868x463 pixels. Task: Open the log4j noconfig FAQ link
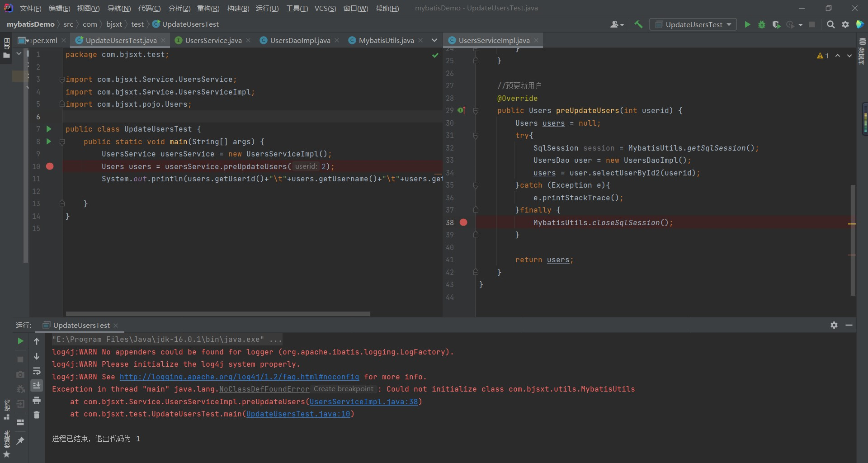click(x=239, y=377)
